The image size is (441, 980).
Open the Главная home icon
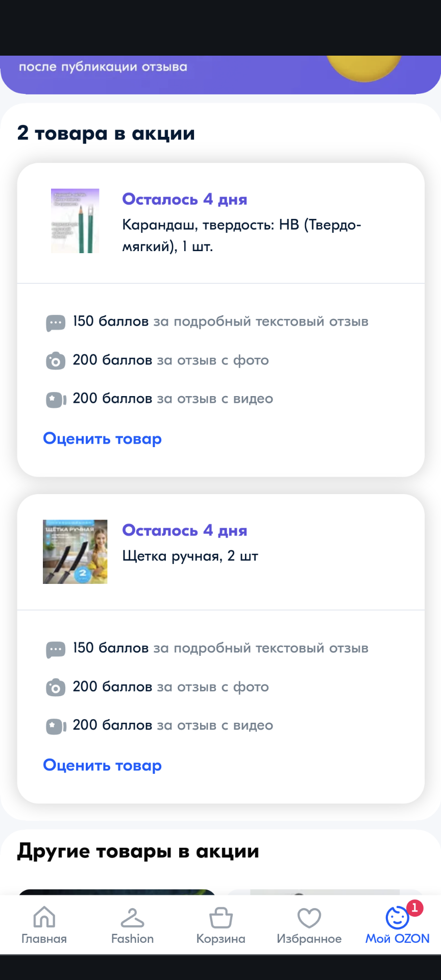(x=44, y=917)
